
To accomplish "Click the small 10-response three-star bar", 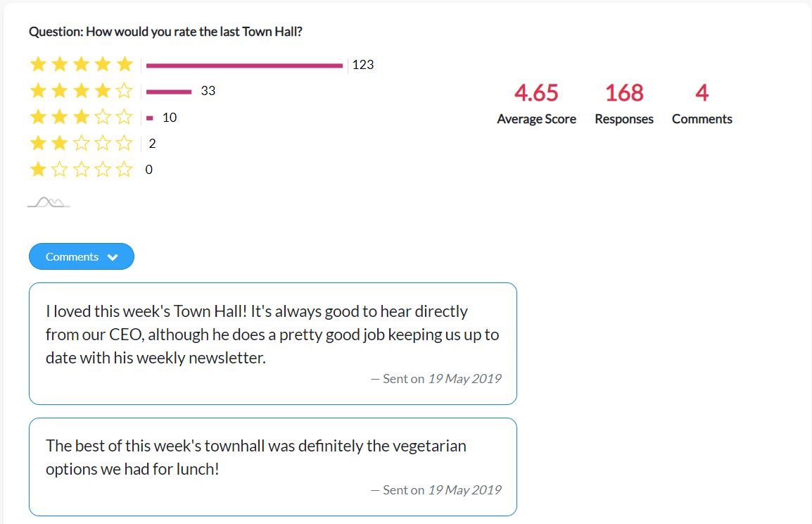I will [150, 118].
